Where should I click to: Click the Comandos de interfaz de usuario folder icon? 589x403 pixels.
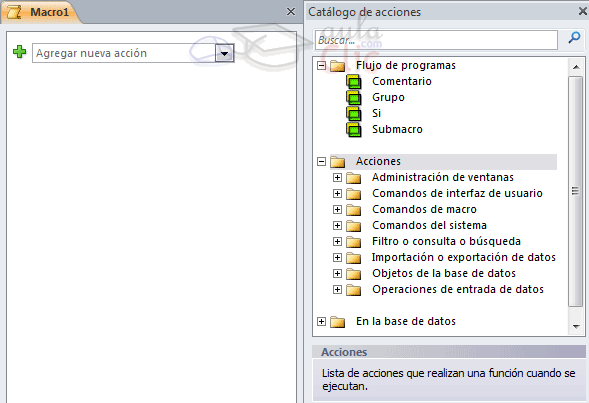[353, 194]
